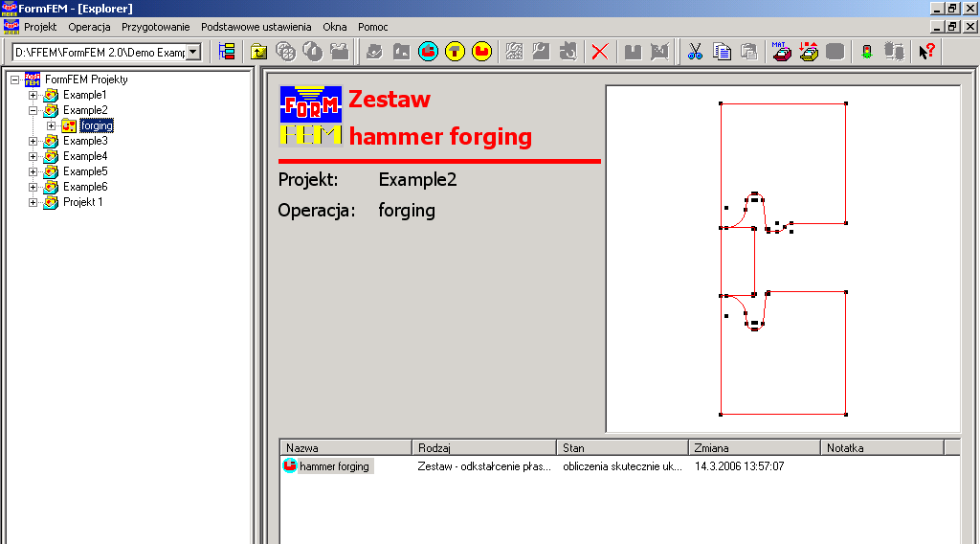This screenshot has height=544, width=980.
Task: Sort by the Nazwa column header
Action: (345, 447)
